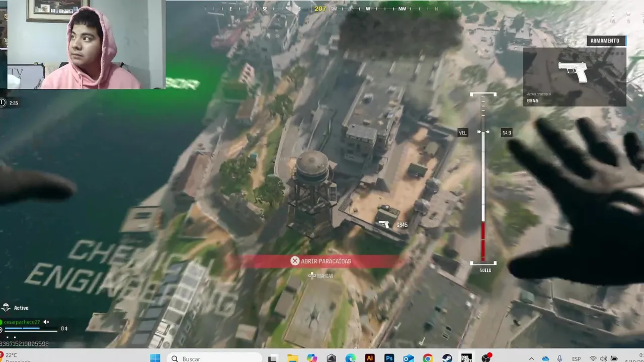The width and height of the screenshot is (644, 362).
Task: Click the 2:25 match timer
Action: pos(14,103)
